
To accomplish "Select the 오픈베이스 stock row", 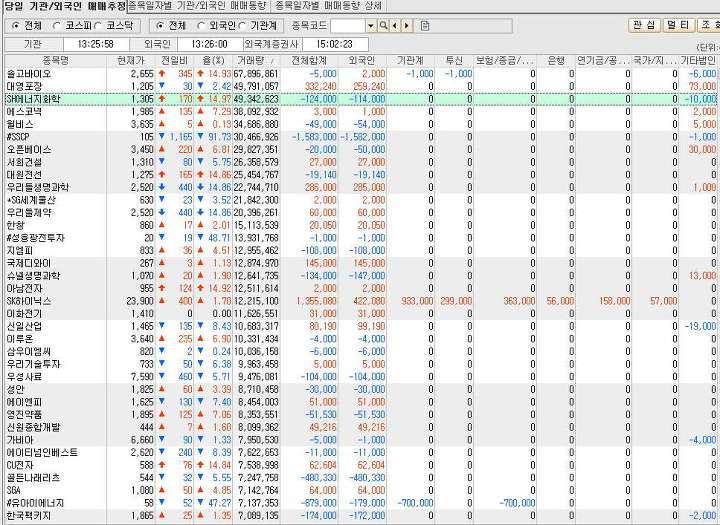I will pyautogui.click(x=361, y=149).
